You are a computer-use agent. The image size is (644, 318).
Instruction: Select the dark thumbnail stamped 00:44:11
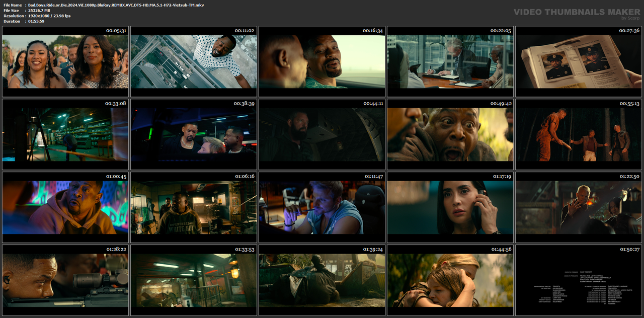322,134
